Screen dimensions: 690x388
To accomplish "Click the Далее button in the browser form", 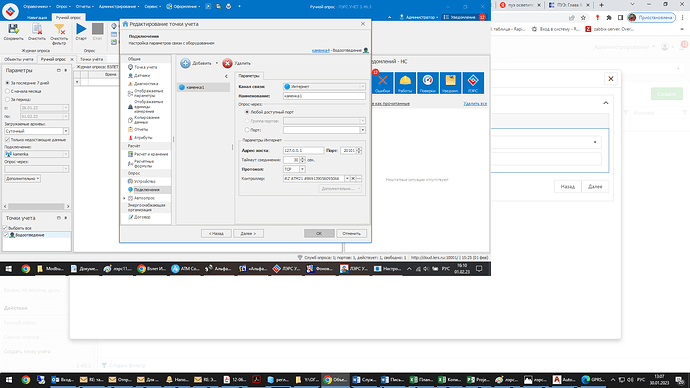I will [x=595, y=187].
